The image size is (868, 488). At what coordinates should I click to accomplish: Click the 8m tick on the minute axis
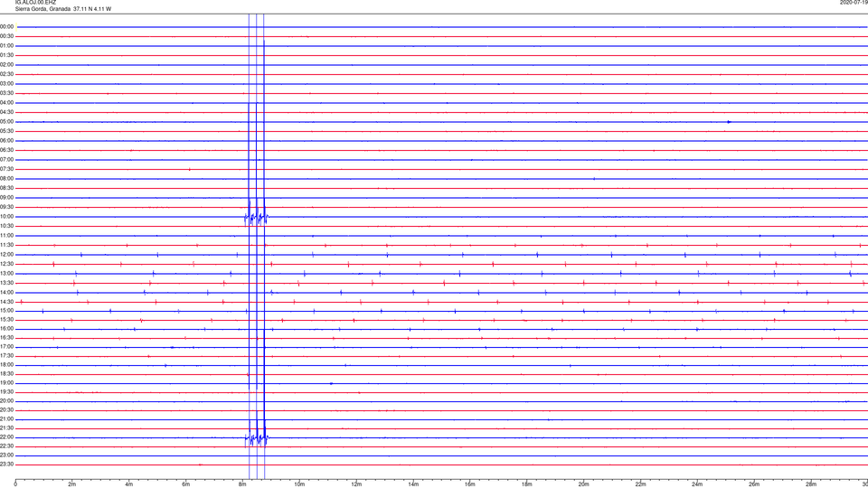pos(242,484)
